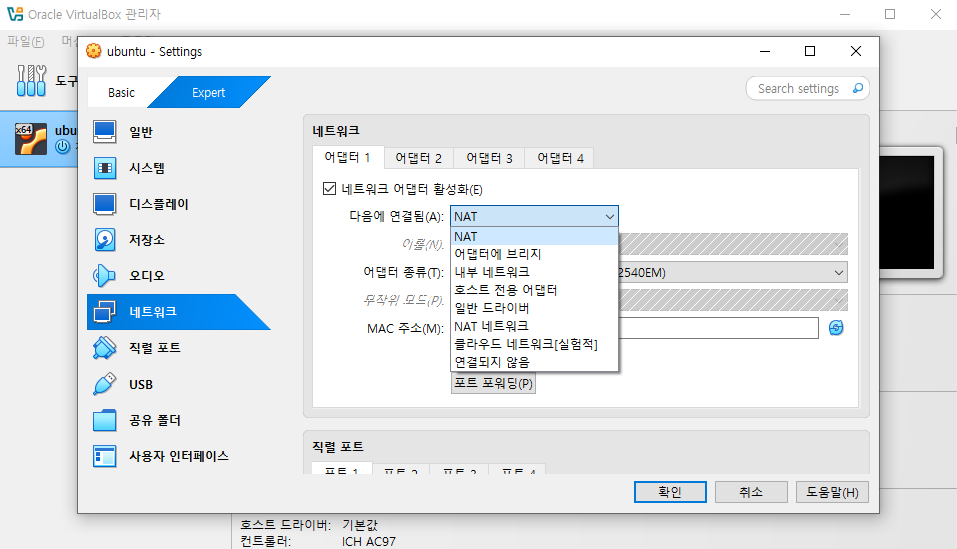Select the 디스플레이 category label
This screenshot has height=549, width=957.
(159, 204)
